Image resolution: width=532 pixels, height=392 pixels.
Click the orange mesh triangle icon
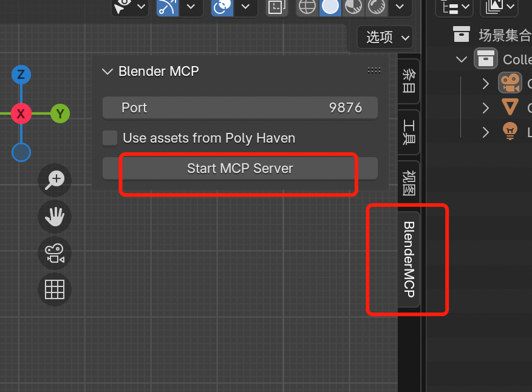pyautogui.click(x=510, y=107)
